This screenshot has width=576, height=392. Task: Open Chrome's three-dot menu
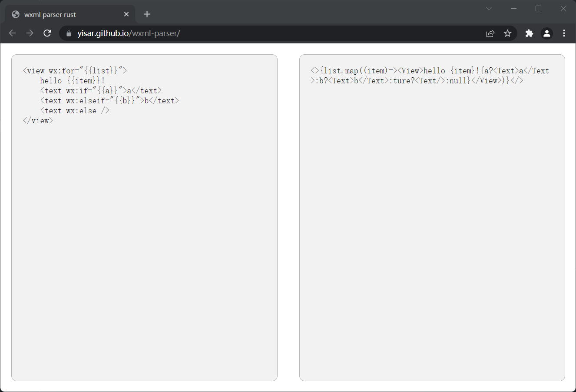(x=564, y=33)
